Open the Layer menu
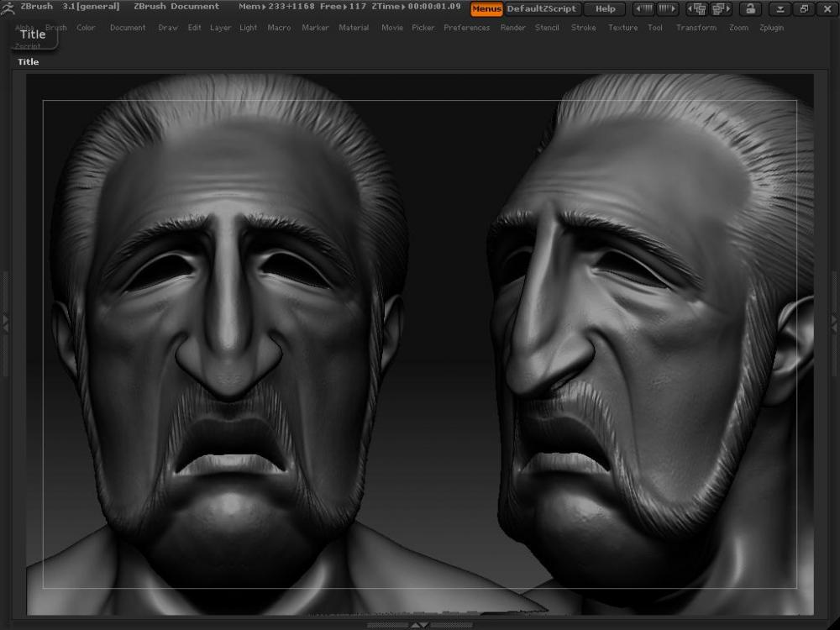This screenshot has width=840, height=630. point(220,28)
